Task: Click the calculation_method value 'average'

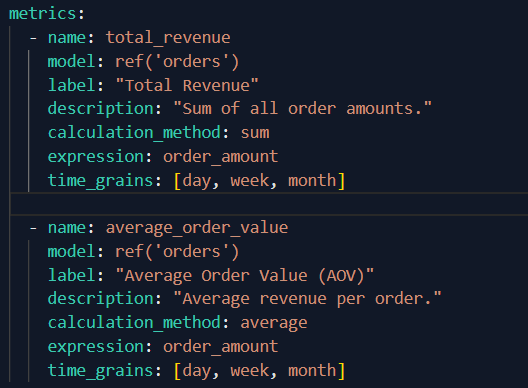Action: 274,323
